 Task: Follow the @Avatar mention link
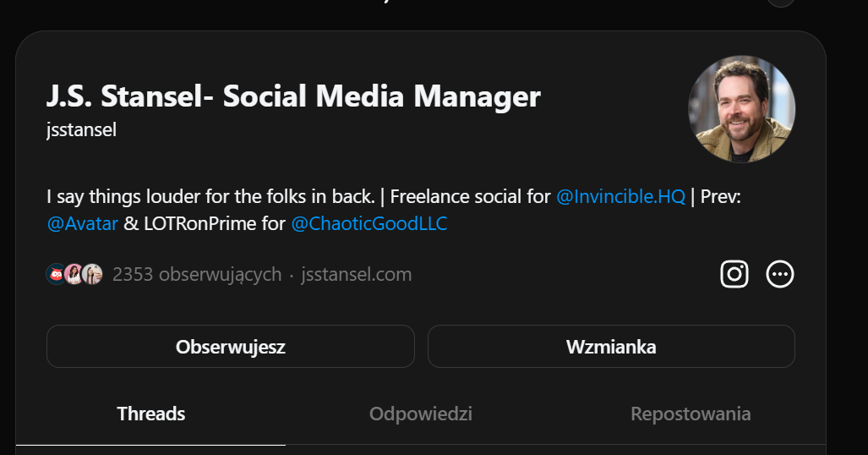pyautogui.click(x=83, y=224)
